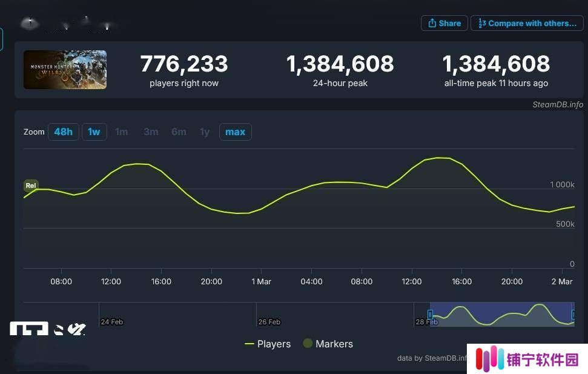Click the highlighted navigator range window
This screenshot has height=374, width=588.
502,315
